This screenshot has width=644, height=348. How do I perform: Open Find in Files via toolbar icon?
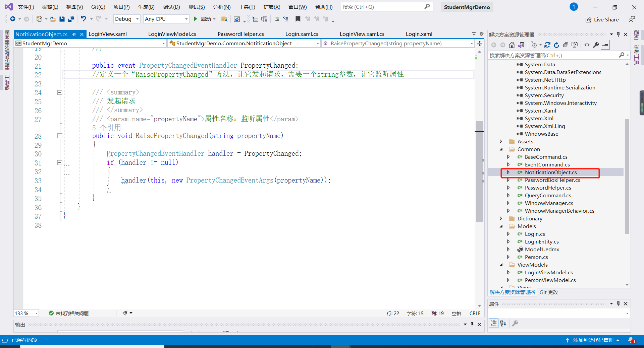[225, 19]
